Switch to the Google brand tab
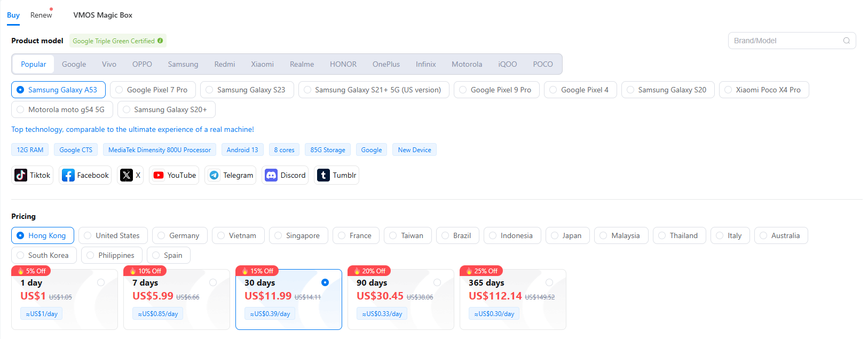 tap(74, 64)
